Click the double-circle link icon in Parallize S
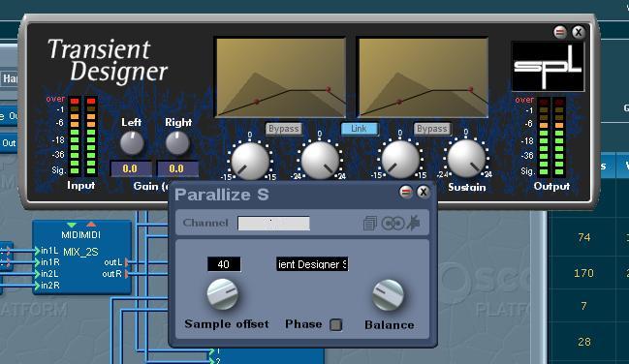Image resolution: width=629 pixels, height=364 pixels. [x=393, y=224]
